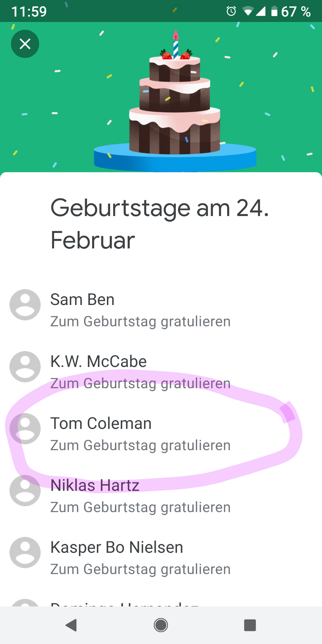Screen dimensions: 322x644
Task: Tap Kasper Bo Nielsen's profile avatar
Action: 25,552
